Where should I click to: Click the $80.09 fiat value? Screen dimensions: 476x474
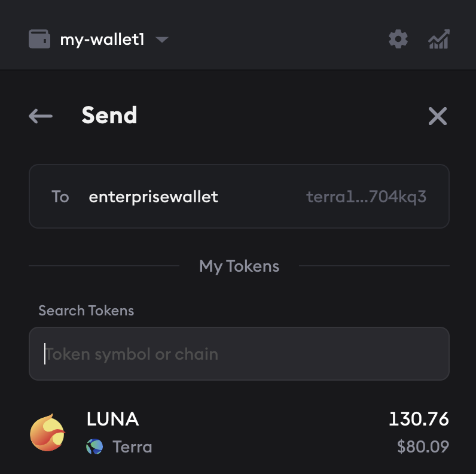423,446
